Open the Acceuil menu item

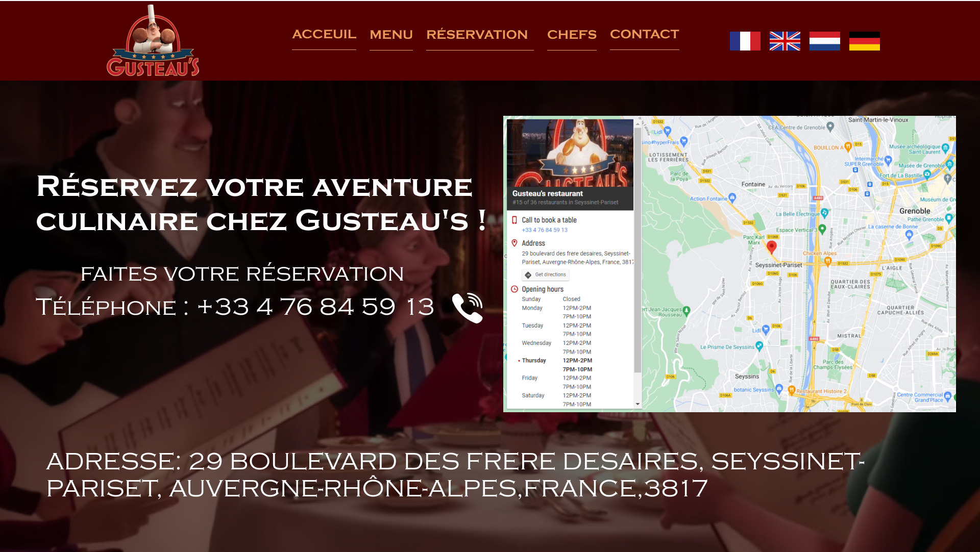[324, 35]
